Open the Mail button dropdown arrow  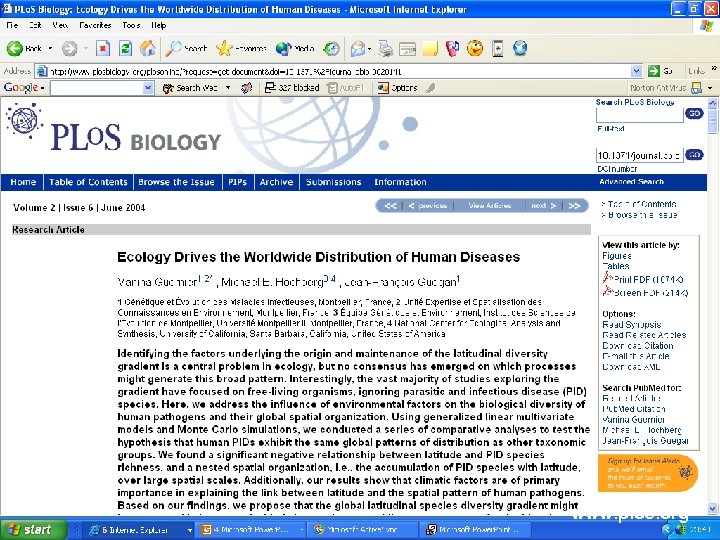(369, 49)
